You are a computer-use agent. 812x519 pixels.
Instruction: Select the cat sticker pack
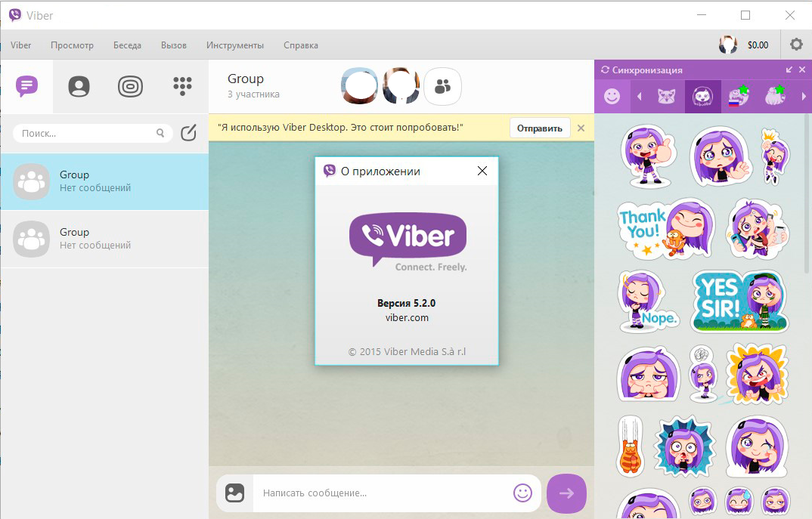[667, 96]
